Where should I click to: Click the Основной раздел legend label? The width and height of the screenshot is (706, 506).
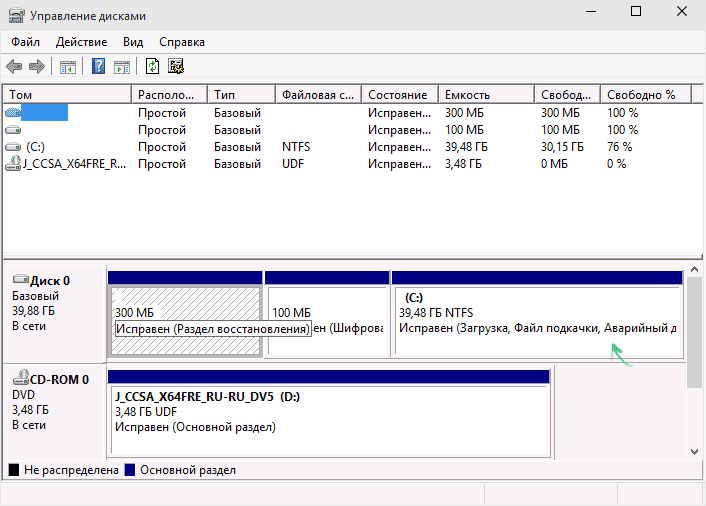188,470
